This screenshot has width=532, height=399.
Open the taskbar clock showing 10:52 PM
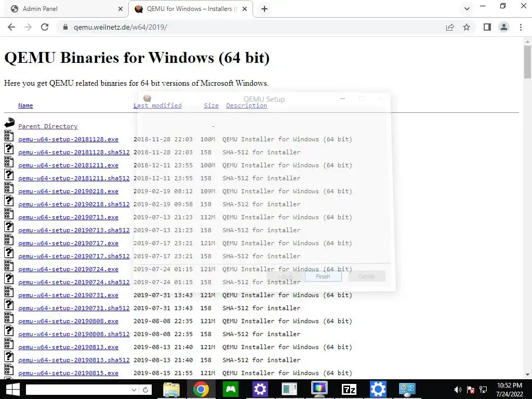(x=509, y=390)
